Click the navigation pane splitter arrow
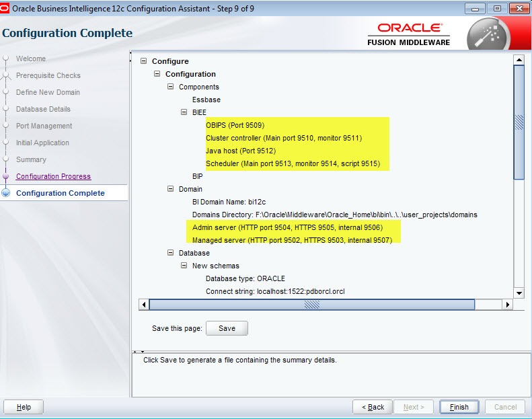This screenshot has width=532, height=419. click(x=130, y=57)
